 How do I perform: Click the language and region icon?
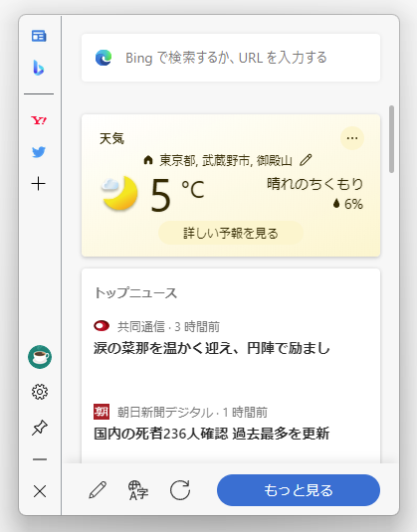click(138, 490)
